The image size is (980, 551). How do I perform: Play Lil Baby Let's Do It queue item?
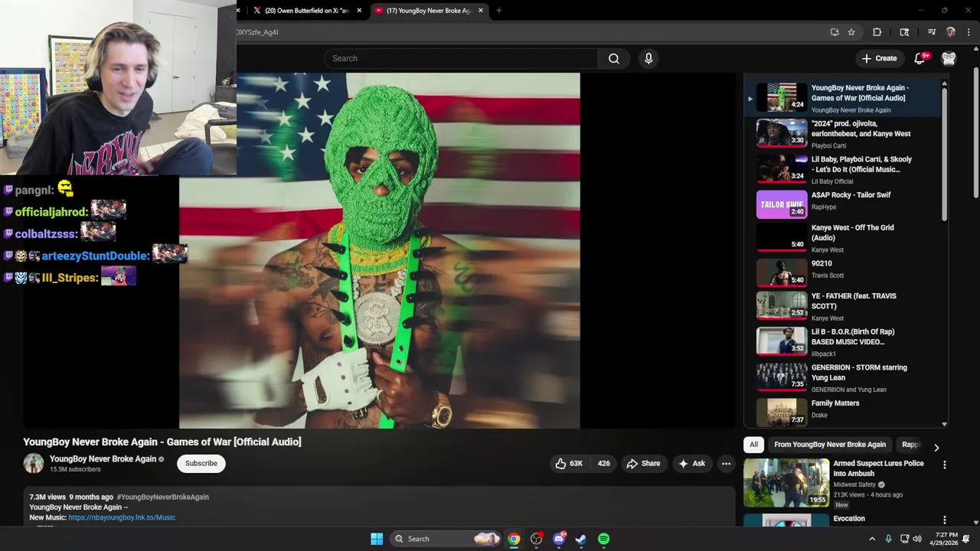[842, 169]
